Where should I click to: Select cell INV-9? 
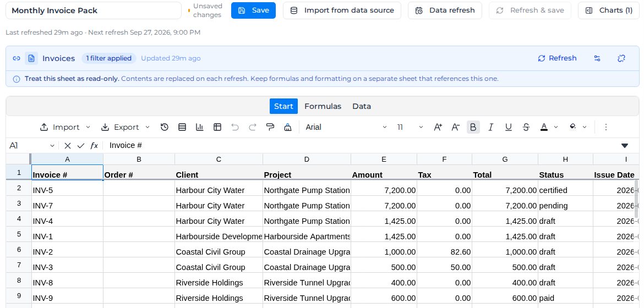(x=67, y=296)
